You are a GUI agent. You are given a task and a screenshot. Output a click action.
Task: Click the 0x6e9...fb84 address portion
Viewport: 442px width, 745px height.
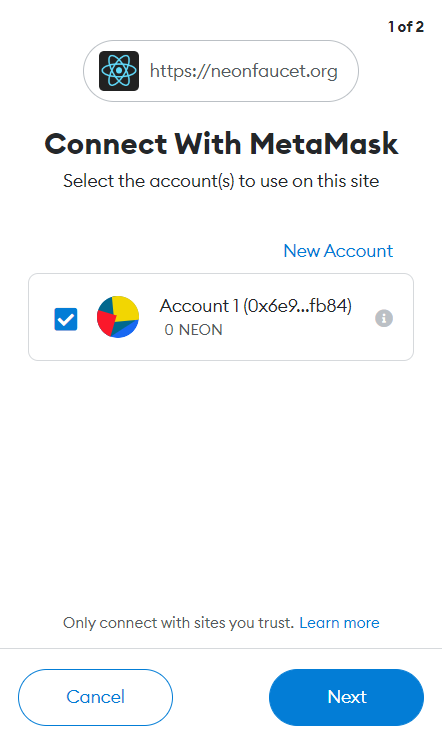(298, 306)
